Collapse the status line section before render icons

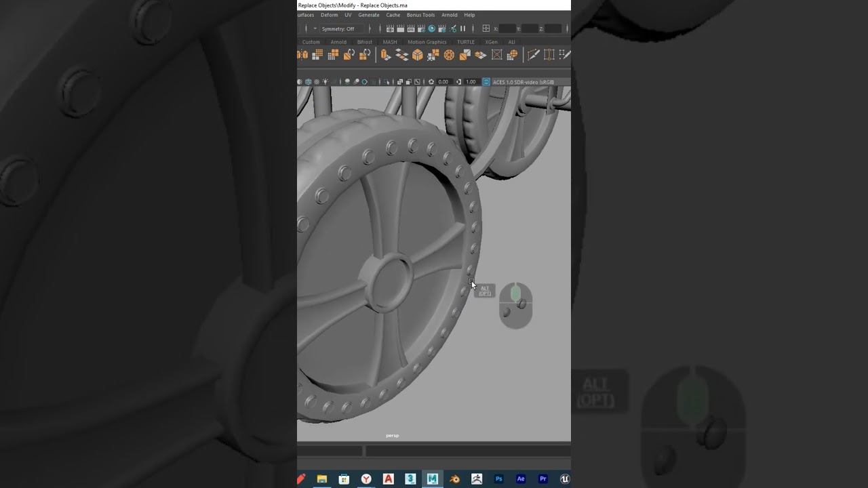coord(380,28)
